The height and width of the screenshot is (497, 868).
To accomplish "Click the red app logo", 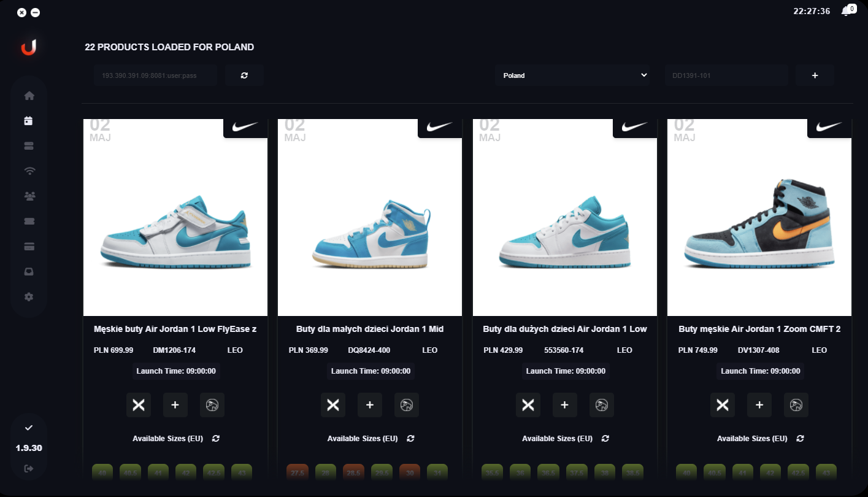I will click(29, 47).
